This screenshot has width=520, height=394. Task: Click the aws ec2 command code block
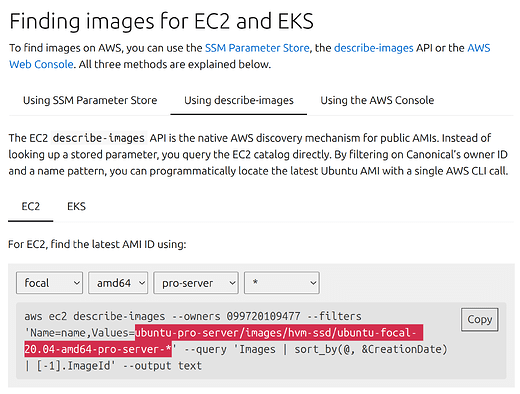coord(261,341)
